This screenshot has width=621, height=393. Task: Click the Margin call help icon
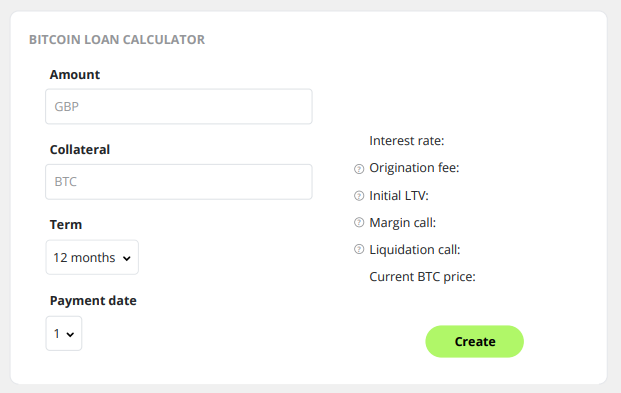[x=359, y=223]
